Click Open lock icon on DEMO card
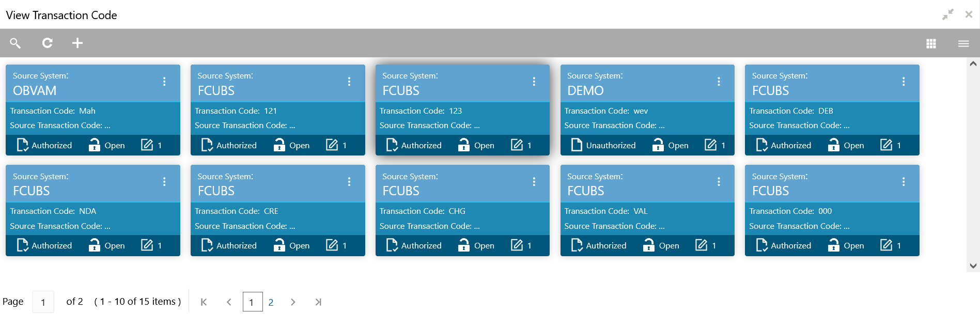The width and height of the screenshot is (980, 328). coord(658,145)
